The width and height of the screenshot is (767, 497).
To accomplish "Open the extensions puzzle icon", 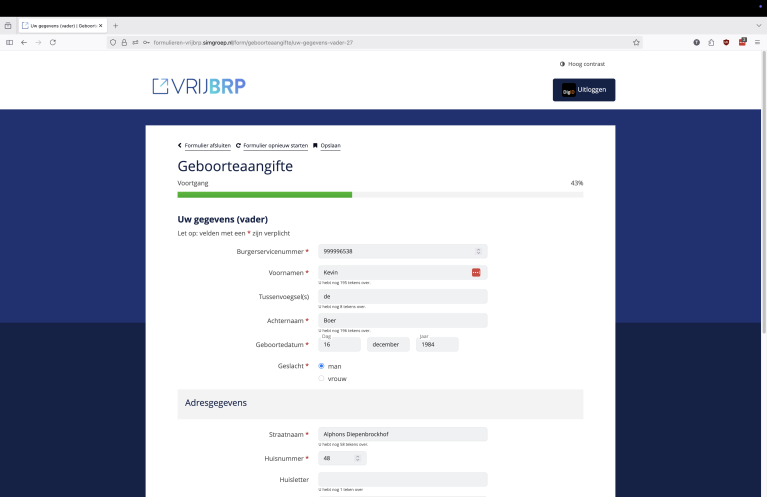I will [711, 43].
